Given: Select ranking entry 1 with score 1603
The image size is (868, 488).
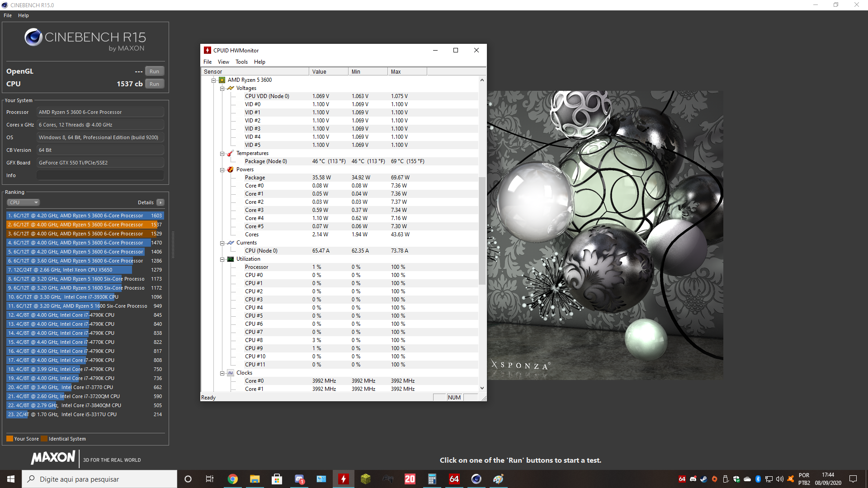Looking at the screenshot, I should [x=85, y=216].
